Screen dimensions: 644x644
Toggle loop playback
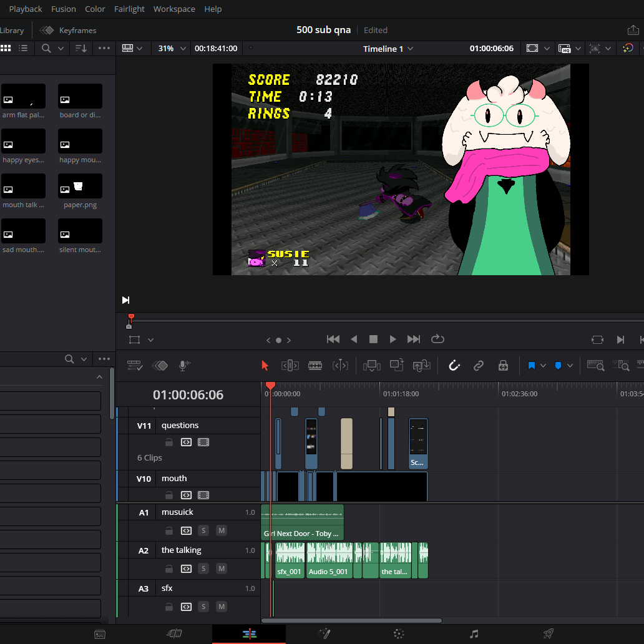coord(437,339)
